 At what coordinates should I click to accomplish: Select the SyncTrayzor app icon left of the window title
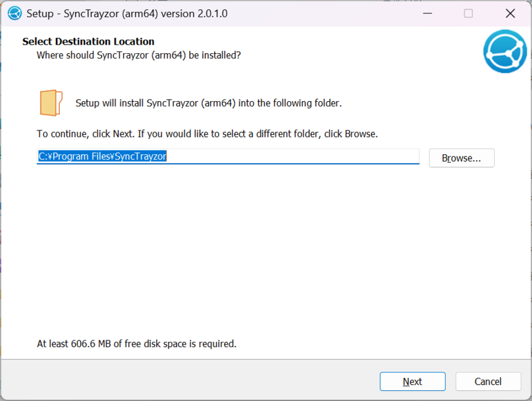coord(14,13)
